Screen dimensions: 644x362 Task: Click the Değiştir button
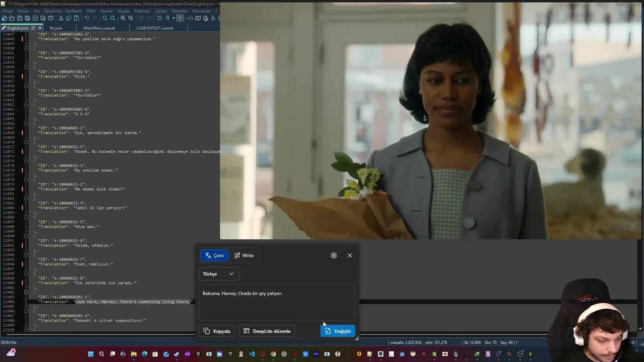[338, 331]
